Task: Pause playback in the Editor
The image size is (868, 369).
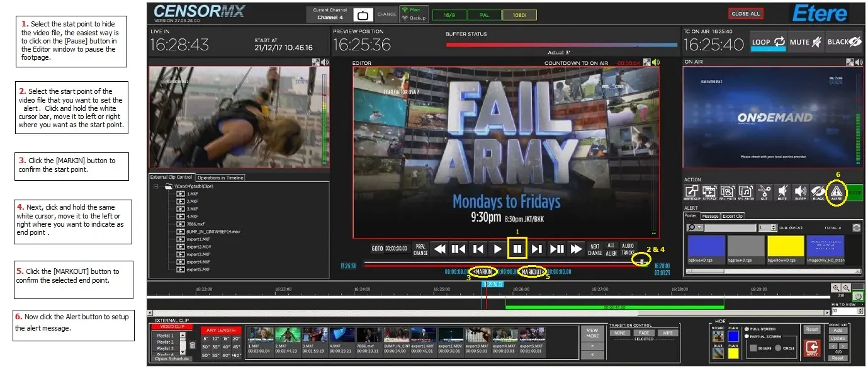Action: click(517, 249)
